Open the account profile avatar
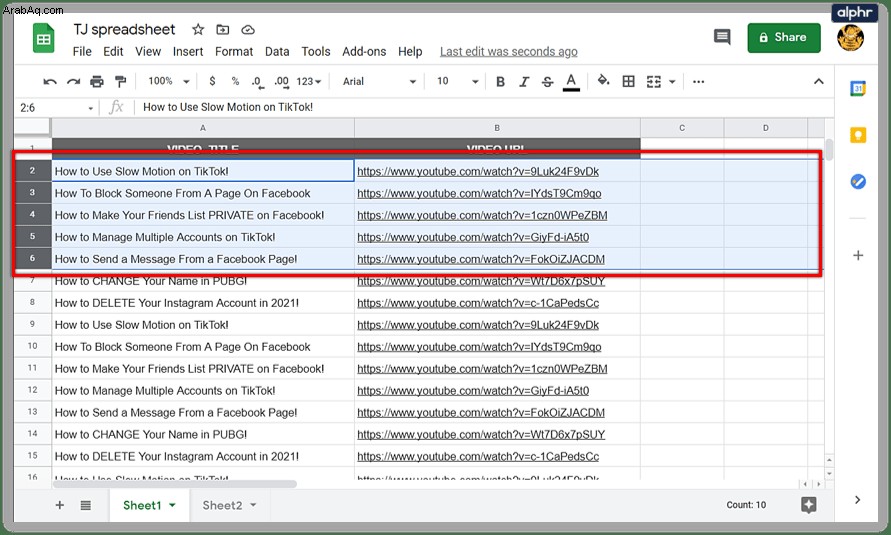 pyautogui.click(x=850, y=37)
